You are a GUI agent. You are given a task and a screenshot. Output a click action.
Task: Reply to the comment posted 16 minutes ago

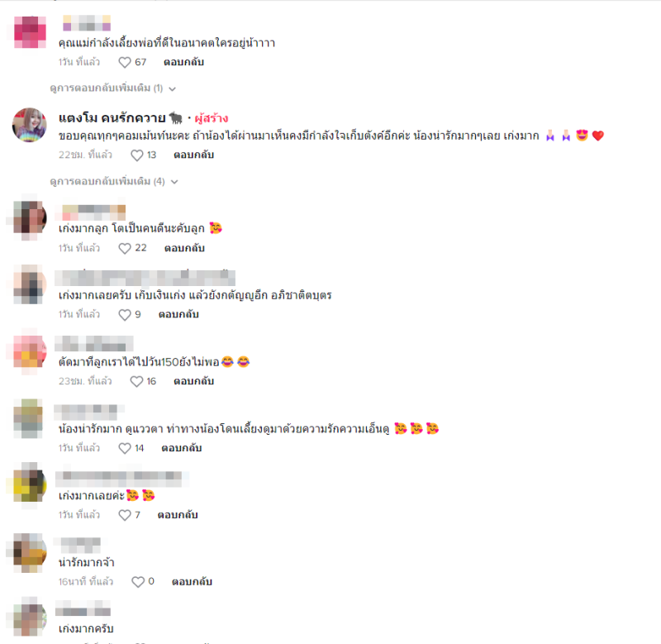(x=192, y=581)
